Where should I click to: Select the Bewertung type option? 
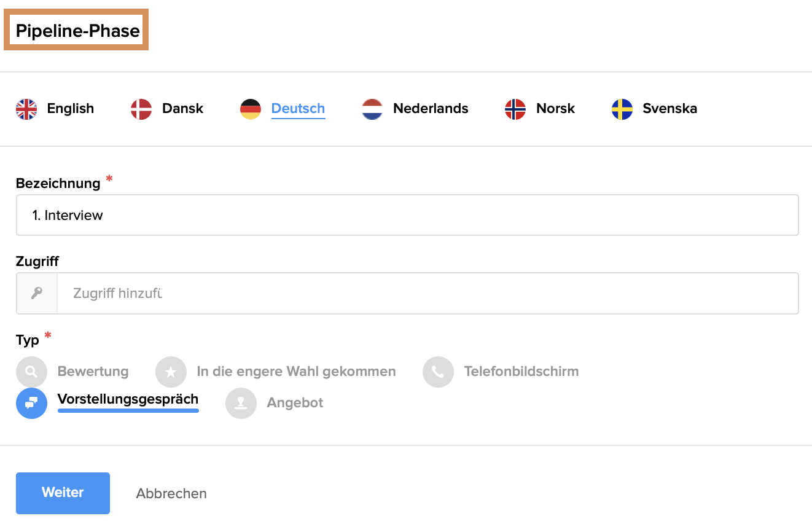pyautogui.click(x=93, y=372)
